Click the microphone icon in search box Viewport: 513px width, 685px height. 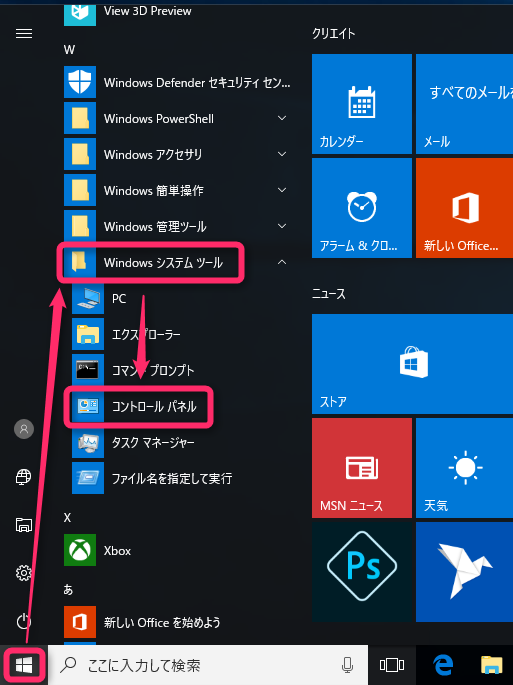pyautogui.click(x=347, y=665)
